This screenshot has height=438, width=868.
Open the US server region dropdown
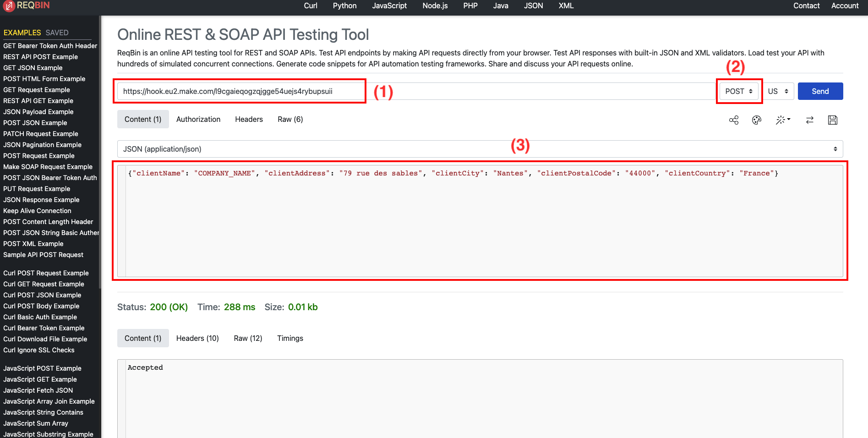[x=778, y=91]
